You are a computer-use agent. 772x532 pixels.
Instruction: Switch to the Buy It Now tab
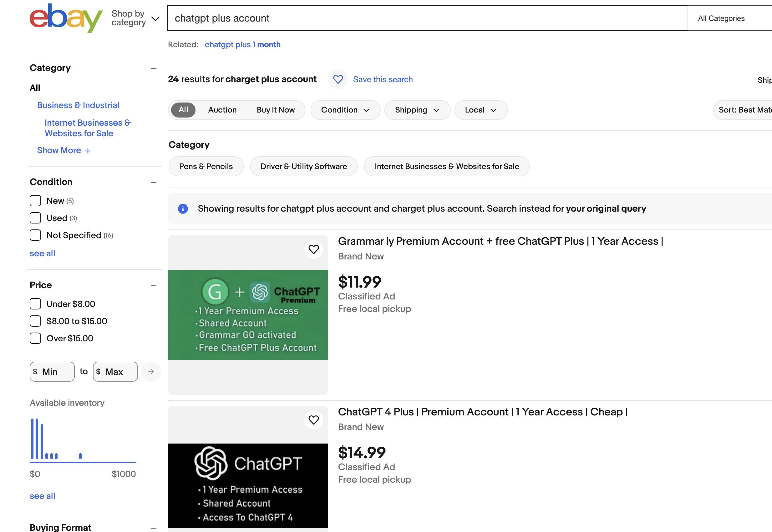pyautogui.click(x=276, y=110)
